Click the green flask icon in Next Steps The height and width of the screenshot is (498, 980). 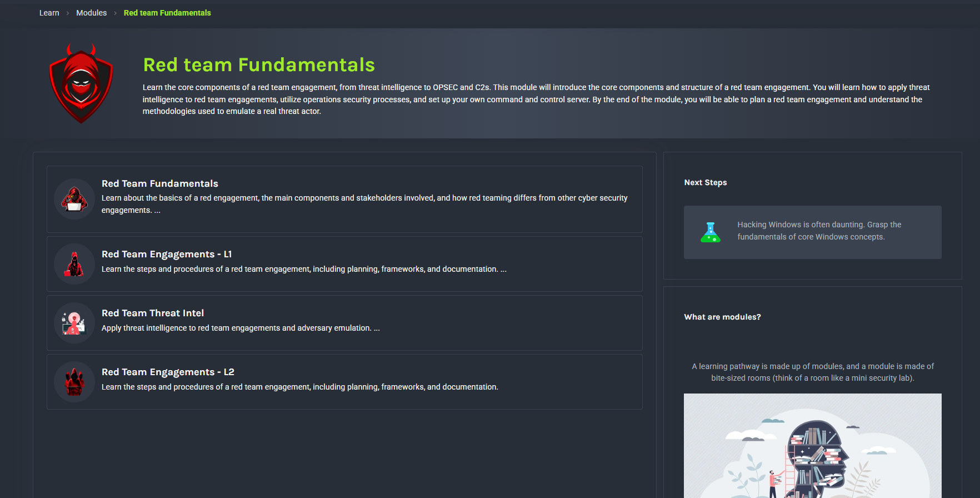pos(711,232)
